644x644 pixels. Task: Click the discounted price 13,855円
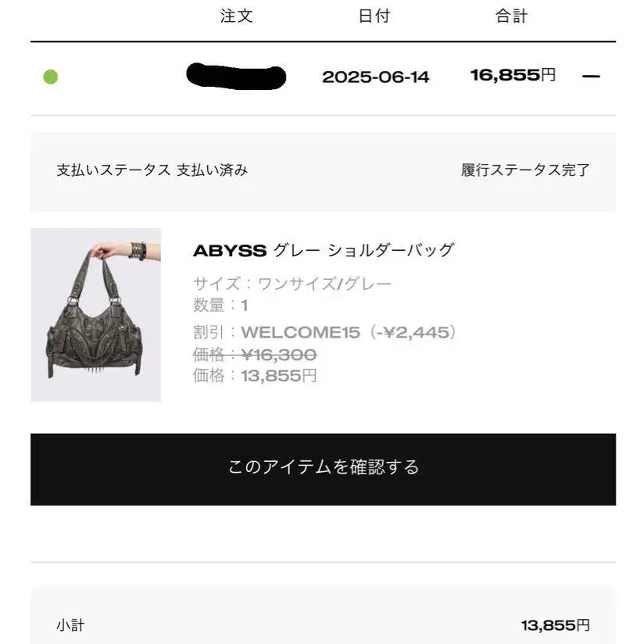[278, 375]
